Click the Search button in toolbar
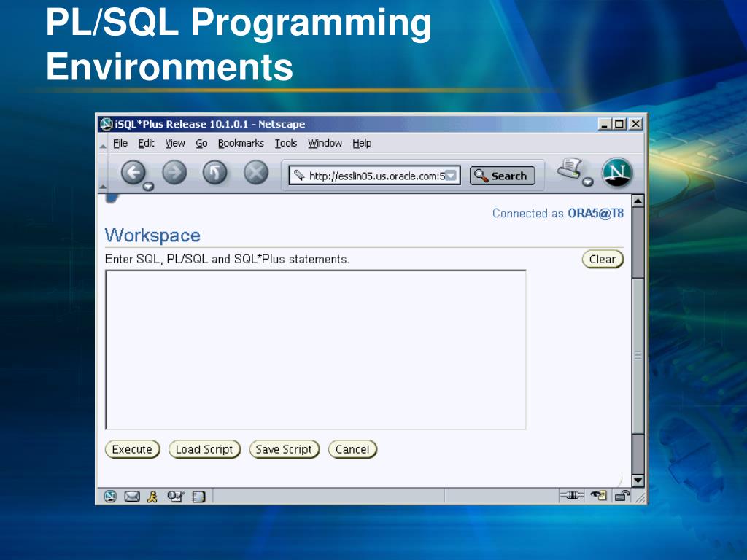Screen dimensions: 747x560 click(x=502, y=176)
